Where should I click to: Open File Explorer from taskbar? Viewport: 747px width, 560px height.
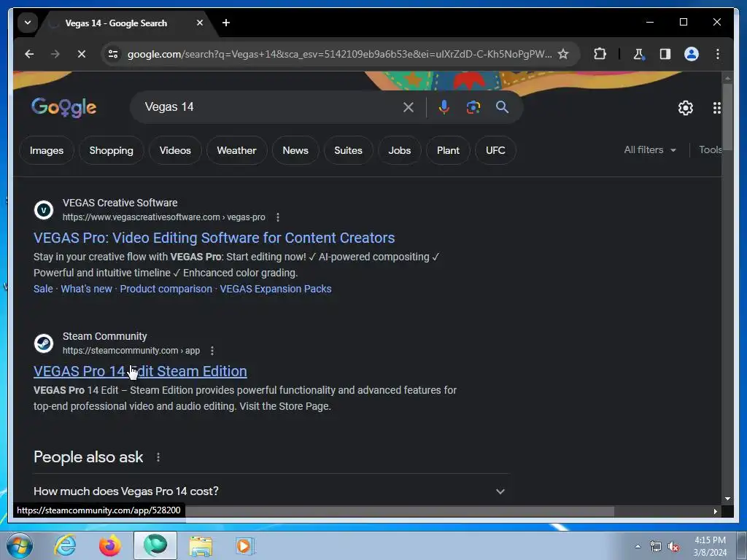(x=201, y=545)
